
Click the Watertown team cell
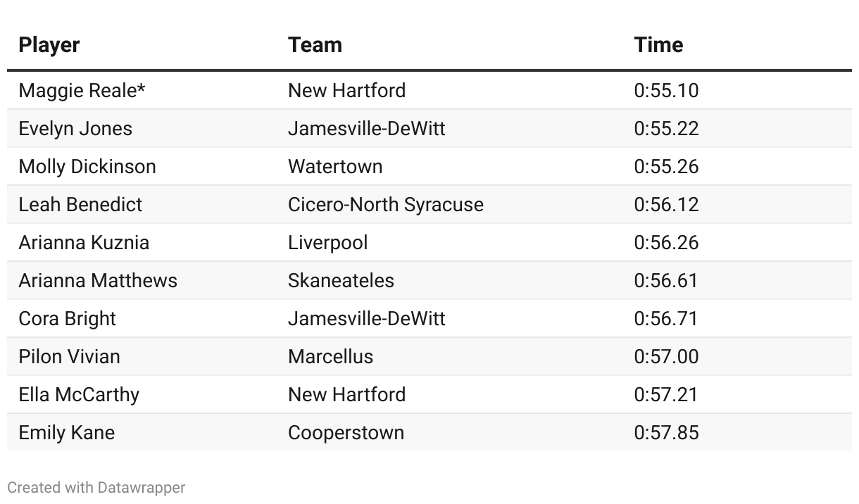pyautogui.click(x=335, y=167)
